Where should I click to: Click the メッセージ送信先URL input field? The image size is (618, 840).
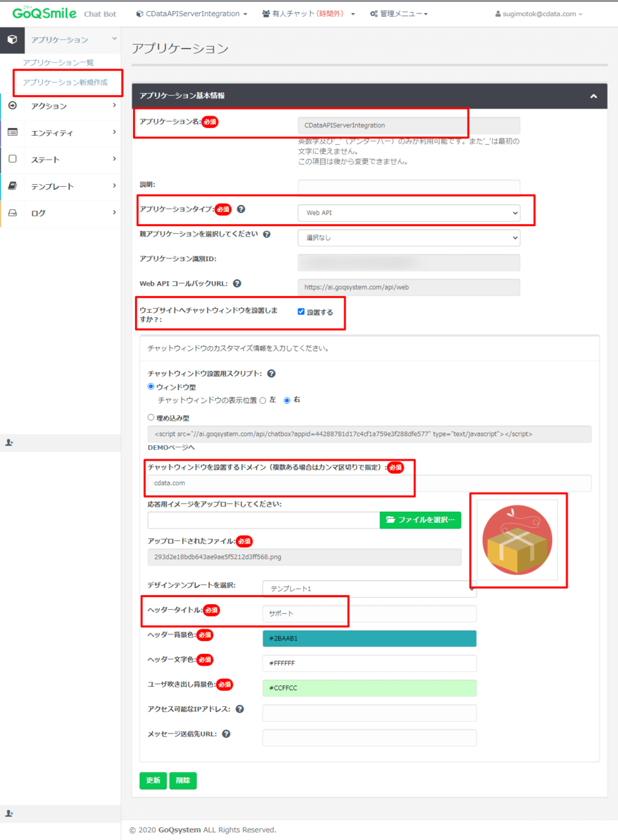click(370, 738)
